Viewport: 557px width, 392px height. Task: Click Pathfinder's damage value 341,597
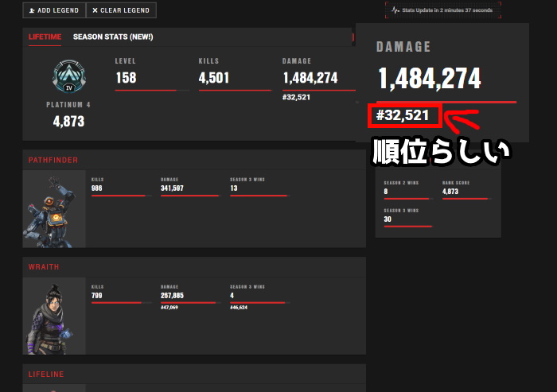point(172,188)
